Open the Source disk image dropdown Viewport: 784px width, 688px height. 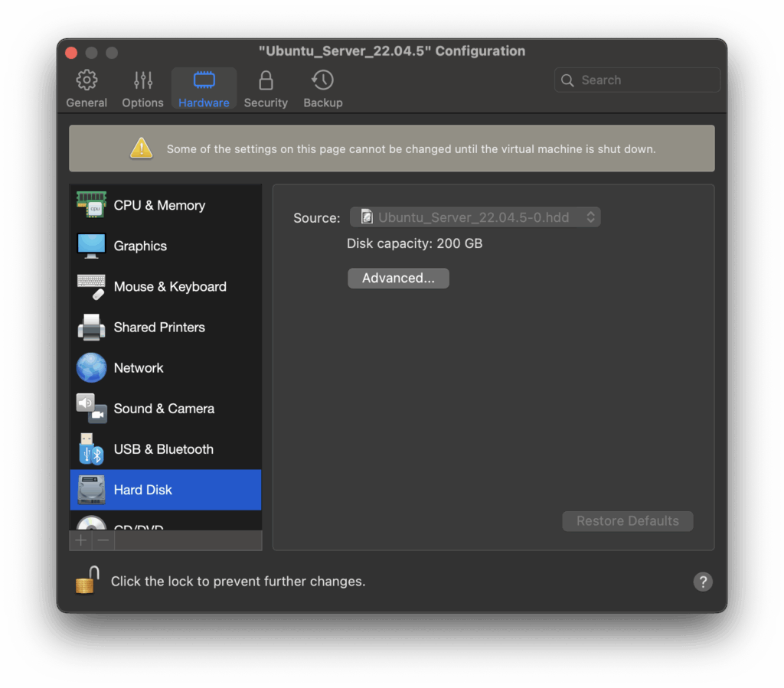[x=475, y=217]
